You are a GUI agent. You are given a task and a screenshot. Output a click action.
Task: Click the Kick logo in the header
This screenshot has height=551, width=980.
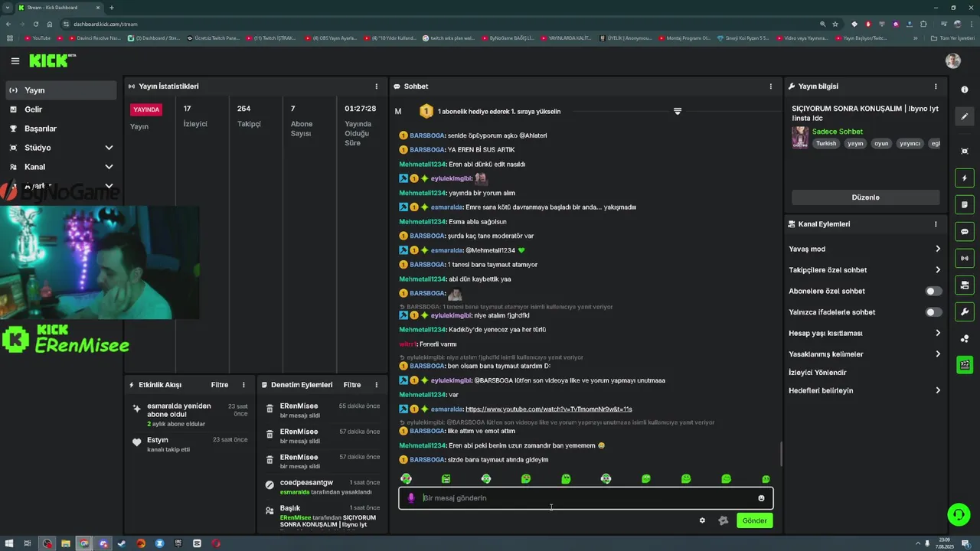[x=52, y=60]
